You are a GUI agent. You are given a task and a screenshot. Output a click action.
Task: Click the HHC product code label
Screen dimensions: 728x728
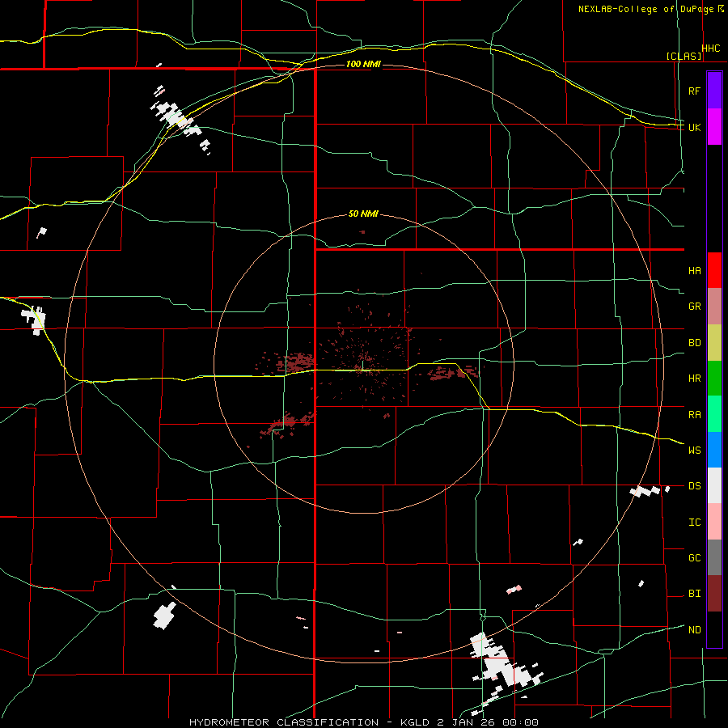click(710, 49)
